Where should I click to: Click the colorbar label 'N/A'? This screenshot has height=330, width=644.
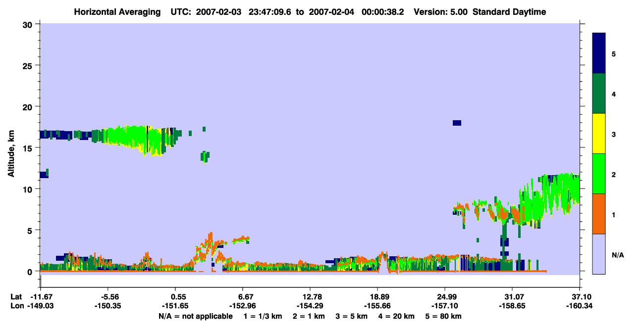[617, 255]
